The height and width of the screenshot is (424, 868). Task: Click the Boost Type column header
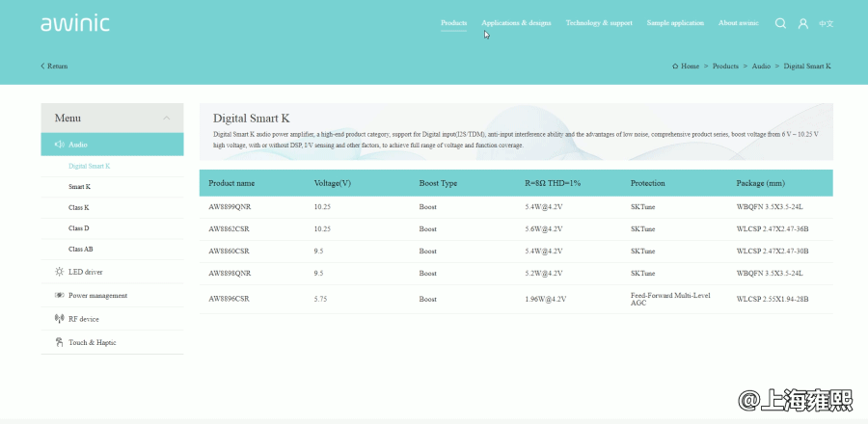(x=438, y=183)
